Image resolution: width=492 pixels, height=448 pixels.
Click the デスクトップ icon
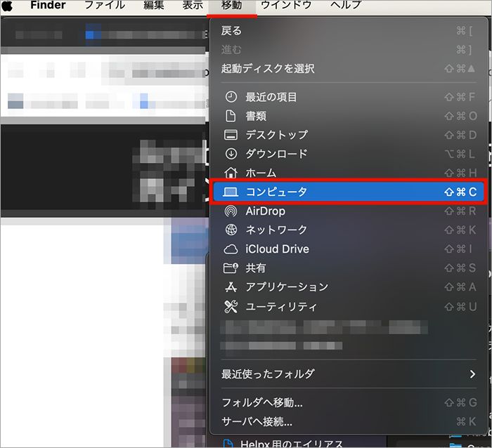point(231,135)
